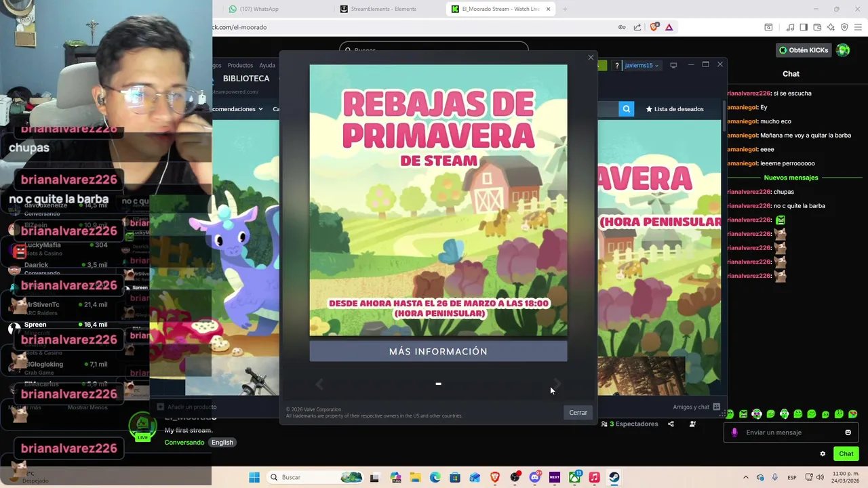Click 3 Espectadores viewer count
The width and height of the screenshot is (868, 488).
click(x=630, y=424)
